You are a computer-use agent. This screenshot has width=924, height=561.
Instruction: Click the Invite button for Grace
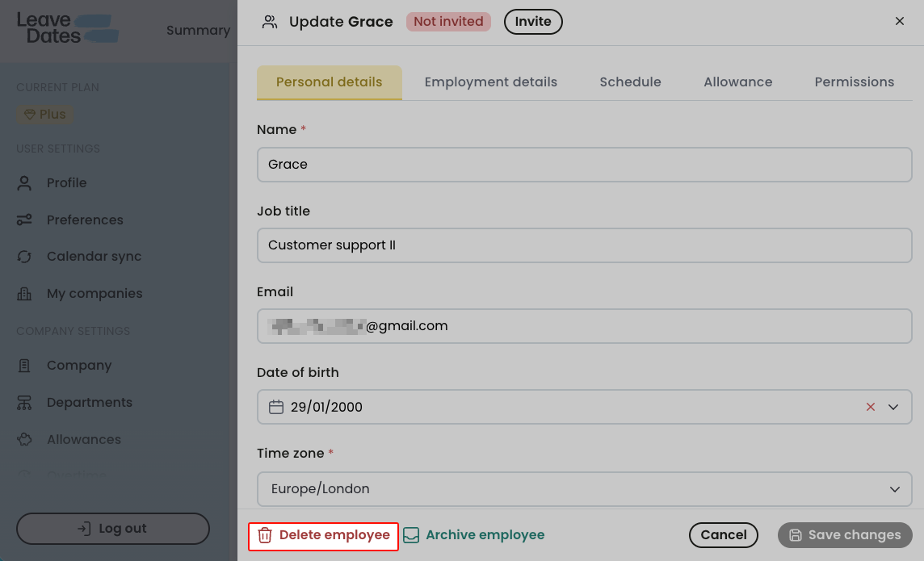[533, 22]
